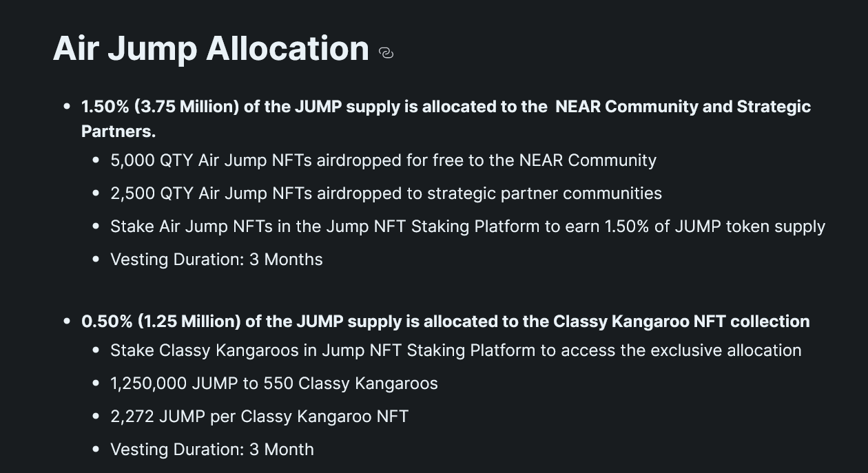Viewport: 868px width, 473px height.
Task: Click the Stake Classy Kangaroos bullet
Action: point(456,350)
